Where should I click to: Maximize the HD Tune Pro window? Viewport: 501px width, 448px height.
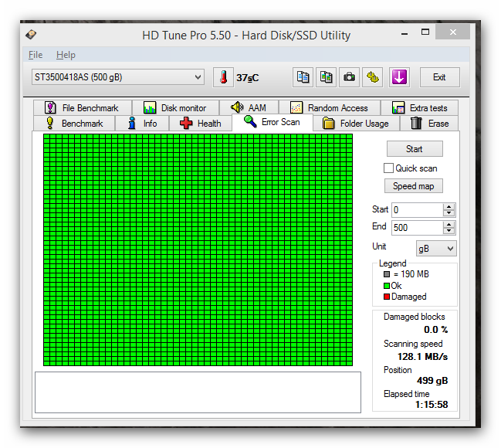coord(425,32)
